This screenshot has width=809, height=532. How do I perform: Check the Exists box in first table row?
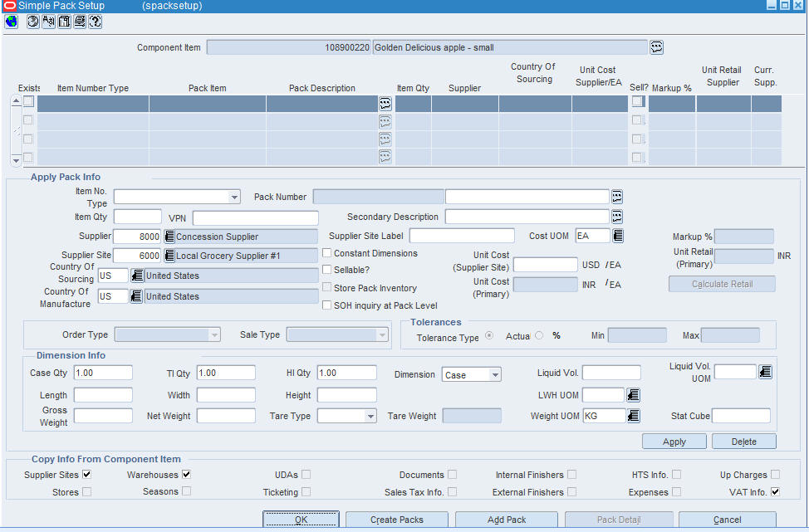tap(28, 101)
